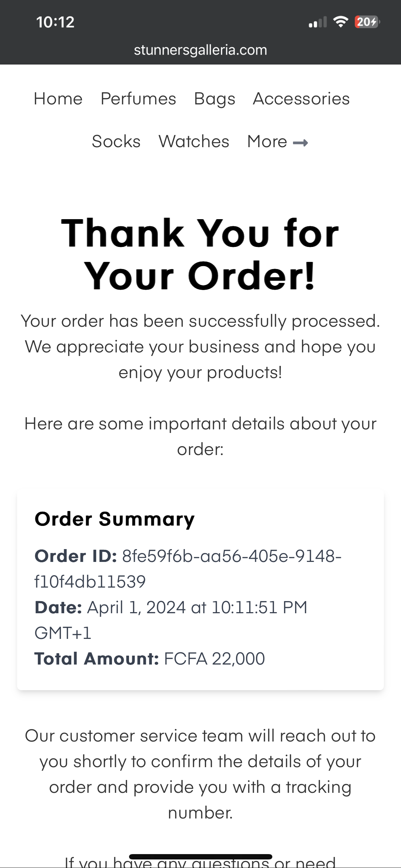Click the order successfully processed message
The width and height of the screenshot is (401, 868).
point(200,347)
